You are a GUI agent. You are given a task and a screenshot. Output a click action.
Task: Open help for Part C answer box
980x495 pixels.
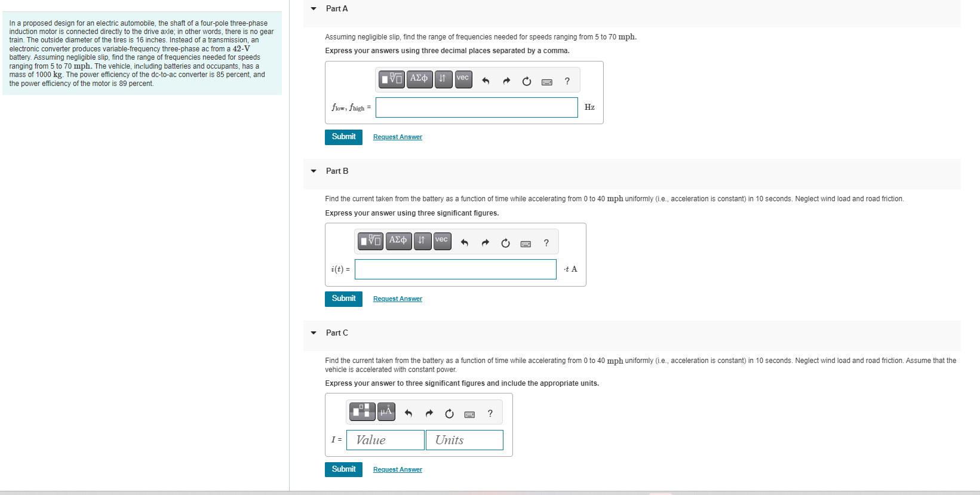[x=490, y=413]
